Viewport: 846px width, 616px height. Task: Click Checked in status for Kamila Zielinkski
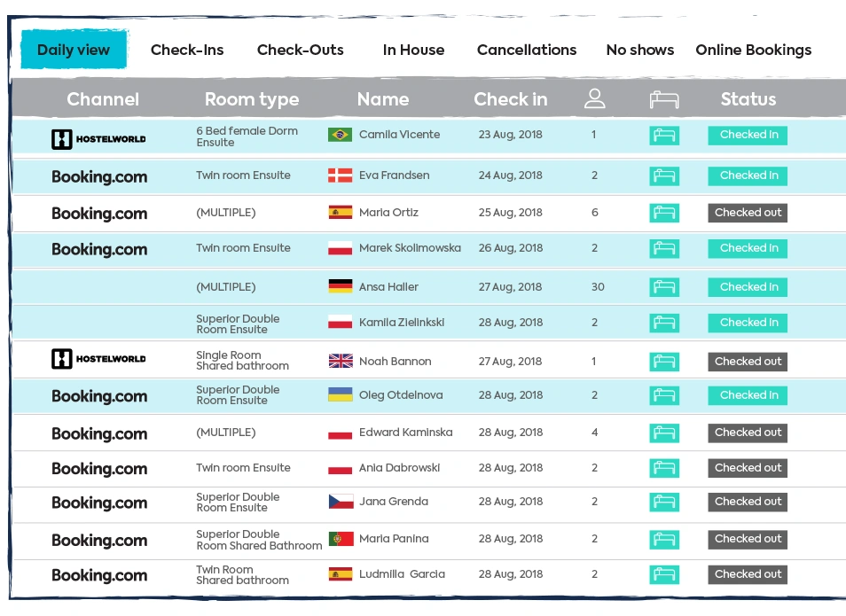748,324
